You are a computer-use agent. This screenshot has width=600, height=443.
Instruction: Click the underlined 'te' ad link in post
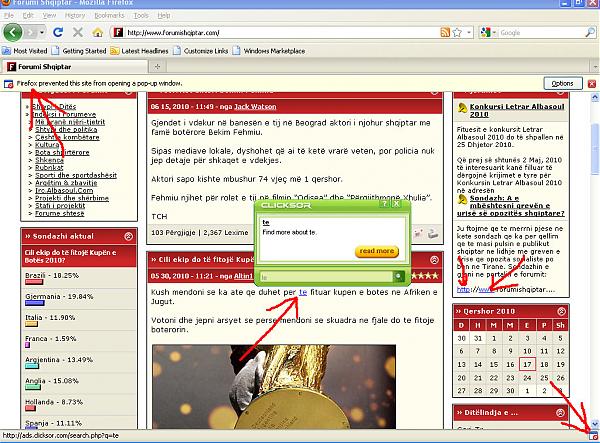[303, 292]
